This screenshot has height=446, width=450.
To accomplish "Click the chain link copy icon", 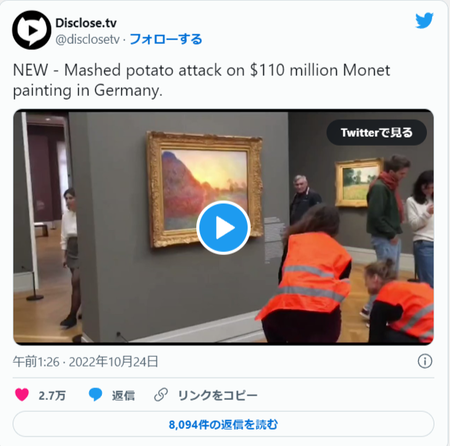I will tap(161, 395).
